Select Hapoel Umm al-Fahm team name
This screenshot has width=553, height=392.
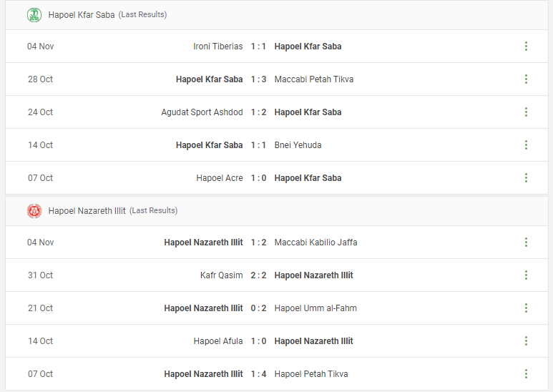(x=315, y=308)
